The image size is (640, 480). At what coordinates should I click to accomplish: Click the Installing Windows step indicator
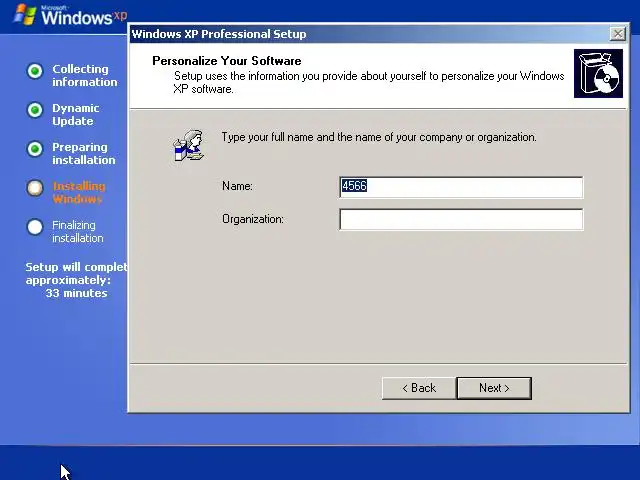pyautogui.click(x=35, y=188)
